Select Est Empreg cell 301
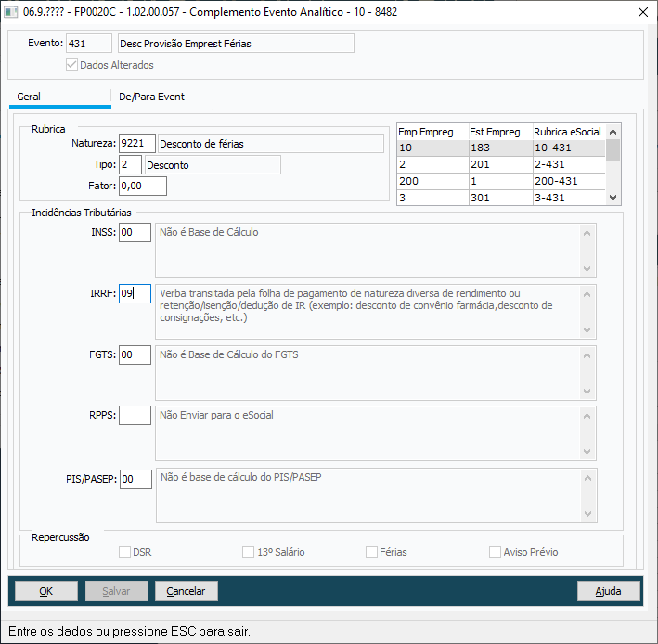This screenshot has width=658, height=644. click(500, 198)
